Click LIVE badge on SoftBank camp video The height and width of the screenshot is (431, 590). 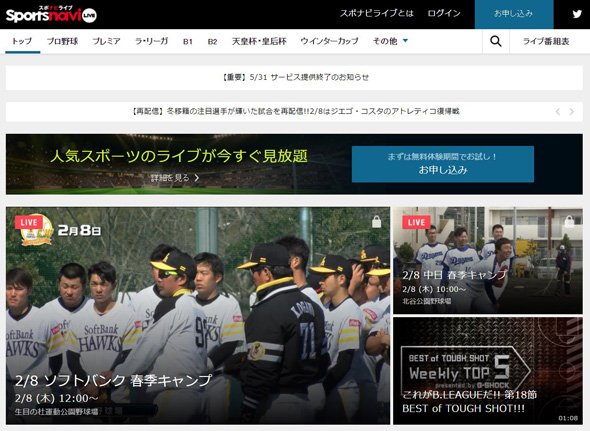pyautogui.click(x=29, y=222)
